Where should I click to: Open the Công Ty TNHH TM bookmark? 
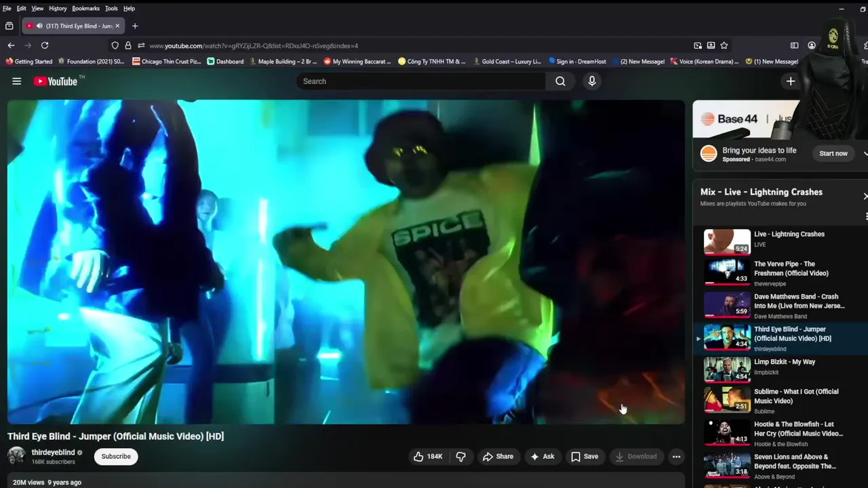pyautogui.click(x=432, y=62)
